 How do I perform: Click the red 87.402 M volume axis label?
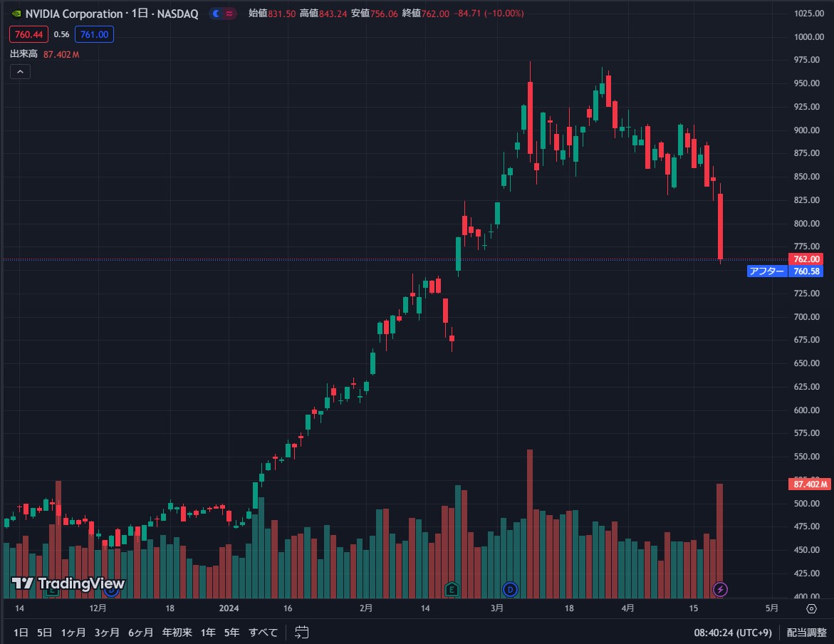pos(810,484)
